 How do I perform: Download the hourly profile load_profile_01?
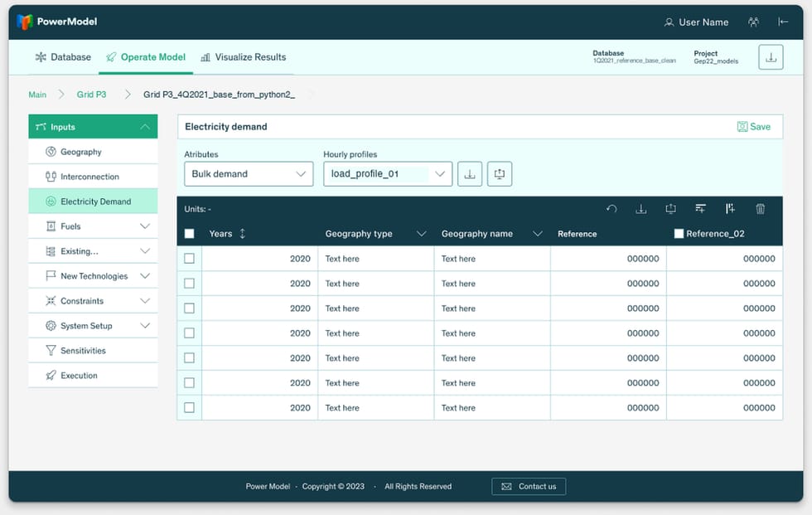tap(470, 174)
